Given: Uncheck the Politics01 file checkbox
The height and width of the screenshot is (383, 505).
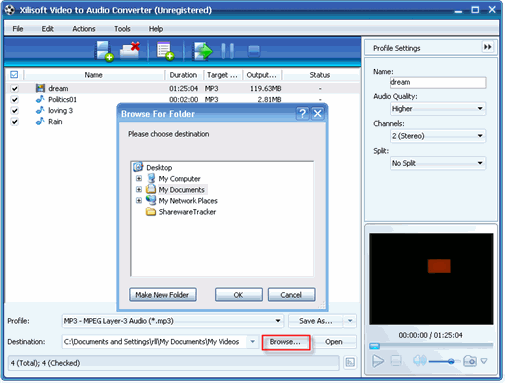Looking at the screenshot, I should (14, 99).
